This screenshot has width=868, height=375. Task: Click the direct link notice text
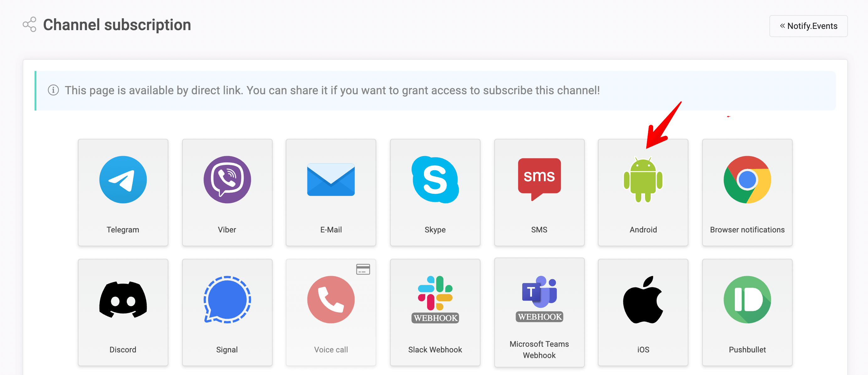point(332,90)
